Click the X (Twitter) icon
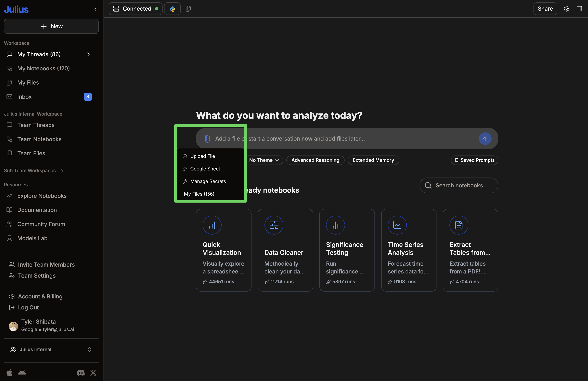The height and width of the screenshot is (381, 588). [93, 373]
